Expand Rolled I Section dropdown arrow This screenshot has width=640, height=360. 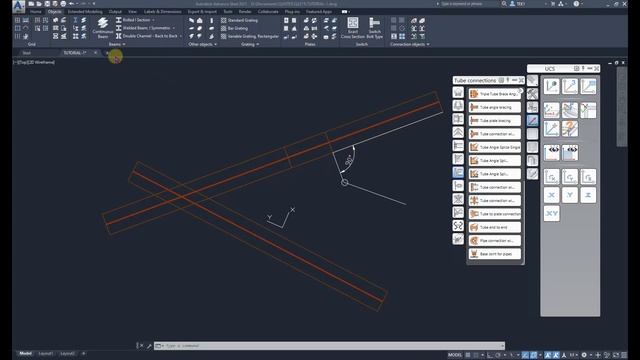point(153,20)
